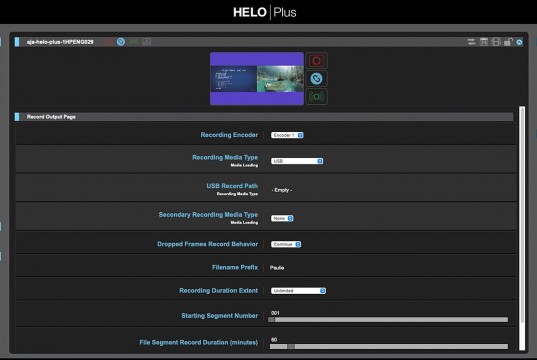This screenshot has height=360, width=537.
Task: Open the Recording Media Type USB dropdown
Action: 297,161
